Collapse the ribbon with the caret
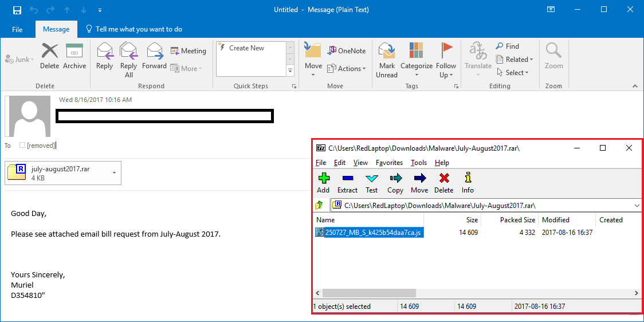Viewport: 644px width, 322px height. pos(635,87)
